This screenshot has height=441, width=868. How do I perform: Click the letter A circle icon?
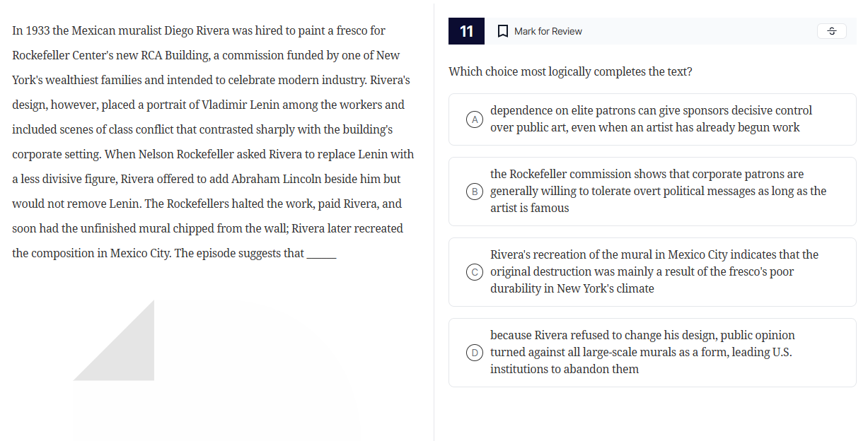[x=476, y=119]
